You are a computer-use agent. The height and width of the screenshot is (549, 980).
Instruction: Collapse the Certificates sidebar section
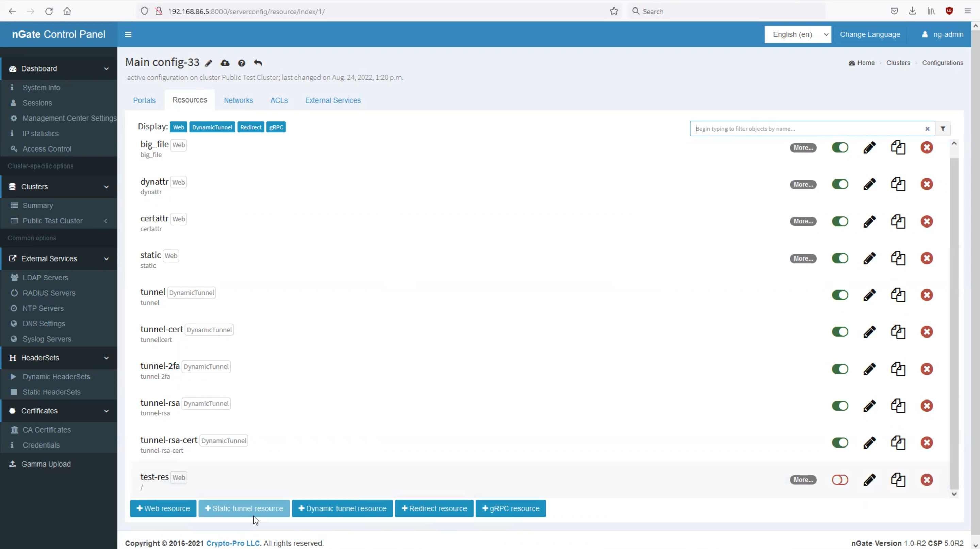(x=59, y=411)
